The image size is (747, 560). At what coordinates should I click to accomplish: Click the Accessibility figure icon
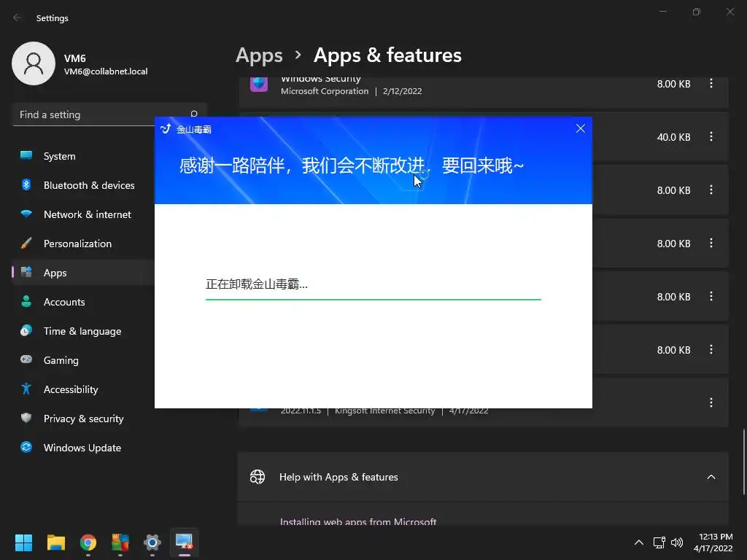pos(26,389)
